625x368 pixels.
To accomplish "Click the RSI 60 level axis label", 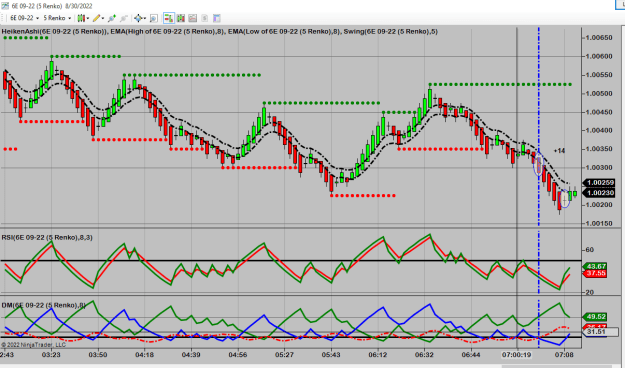I will [590, 250].
